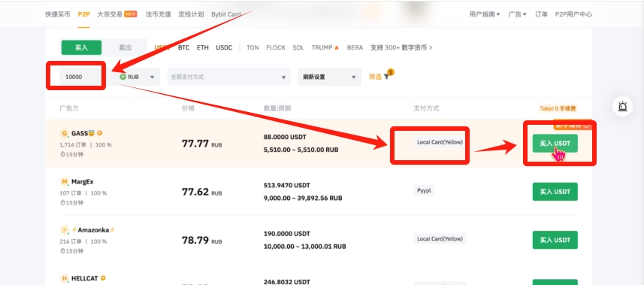Open Amazonka merchant name
The height and width of the screenshot is (285, 644).
click(x=93, y=230)
